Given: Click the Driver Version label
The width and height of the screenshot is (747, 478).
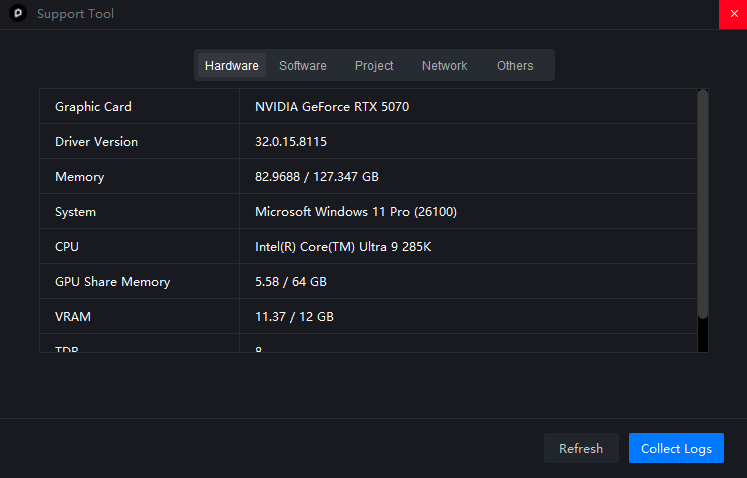Looking at the screenshot, I should coord(96,142).
